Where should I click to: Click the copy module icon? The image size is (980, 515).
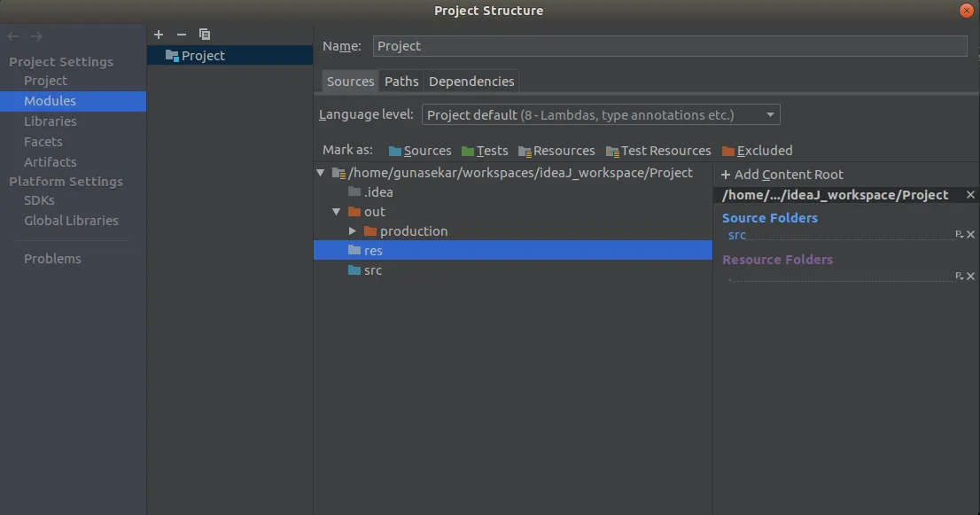point(205,35)
